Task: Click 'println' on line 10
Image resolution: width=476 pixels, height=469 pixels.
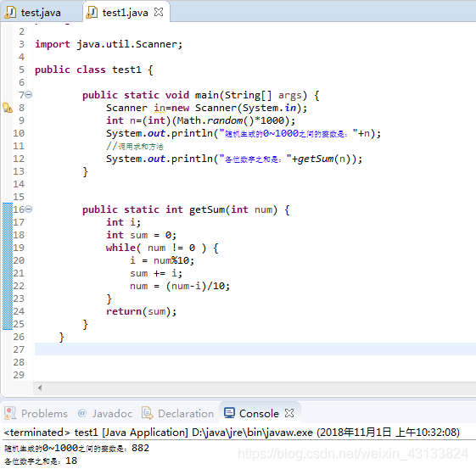Action: click(x=192, y=133)
